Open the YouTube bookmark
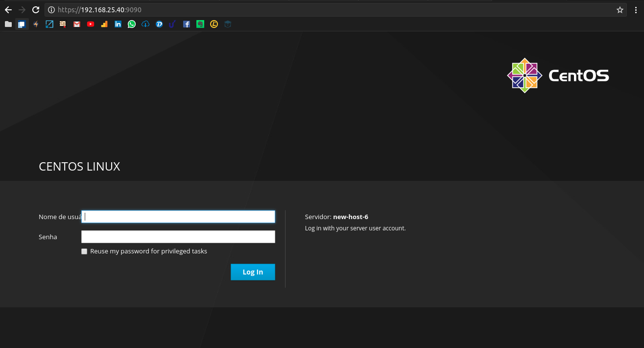This screenshot has width=644, height=348. pos(91,24)
